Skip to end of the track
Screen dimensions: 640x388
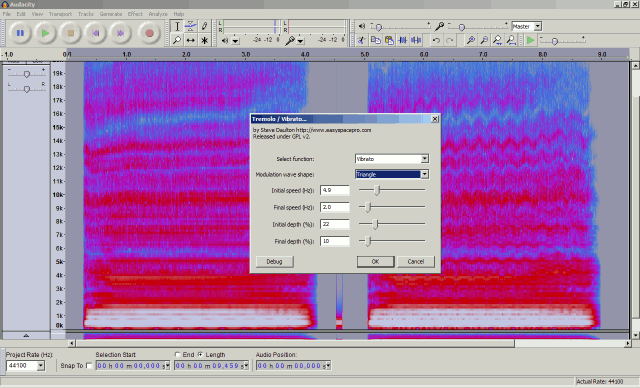120,33
